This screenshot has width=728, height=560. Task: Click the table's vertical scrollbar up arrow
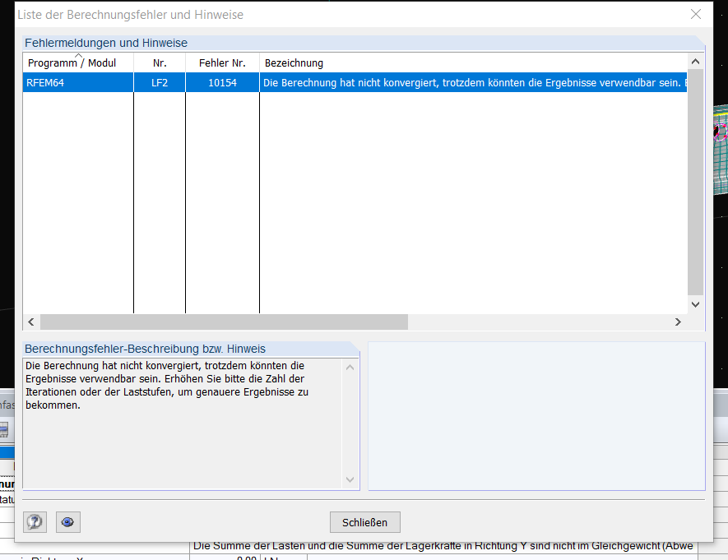click(695, 62)
